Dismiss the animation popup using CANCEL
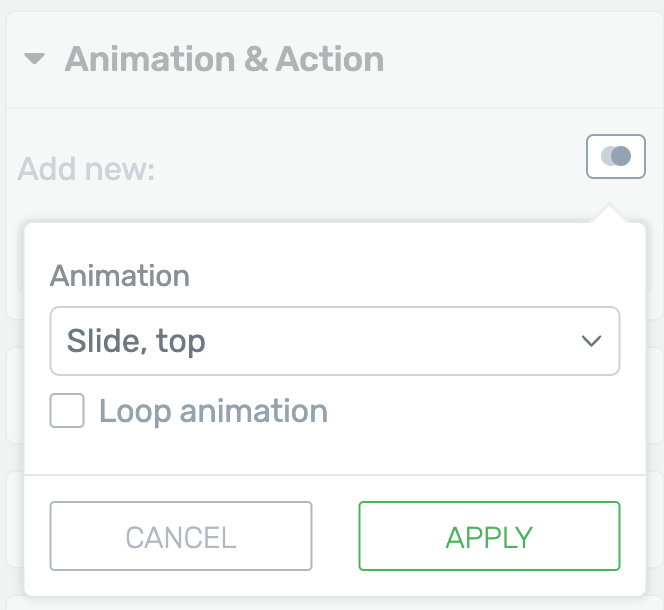 click(x=181, y=536)
